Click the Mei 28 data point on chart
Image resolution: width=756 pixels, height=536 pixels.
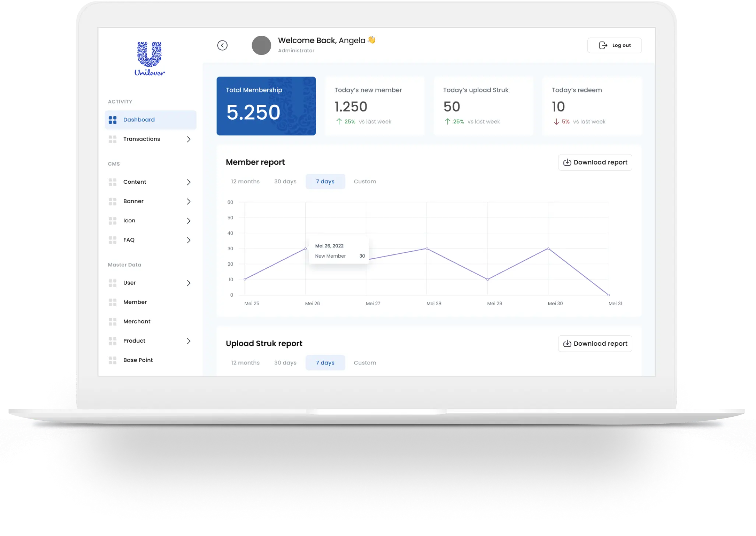point(427,248)
